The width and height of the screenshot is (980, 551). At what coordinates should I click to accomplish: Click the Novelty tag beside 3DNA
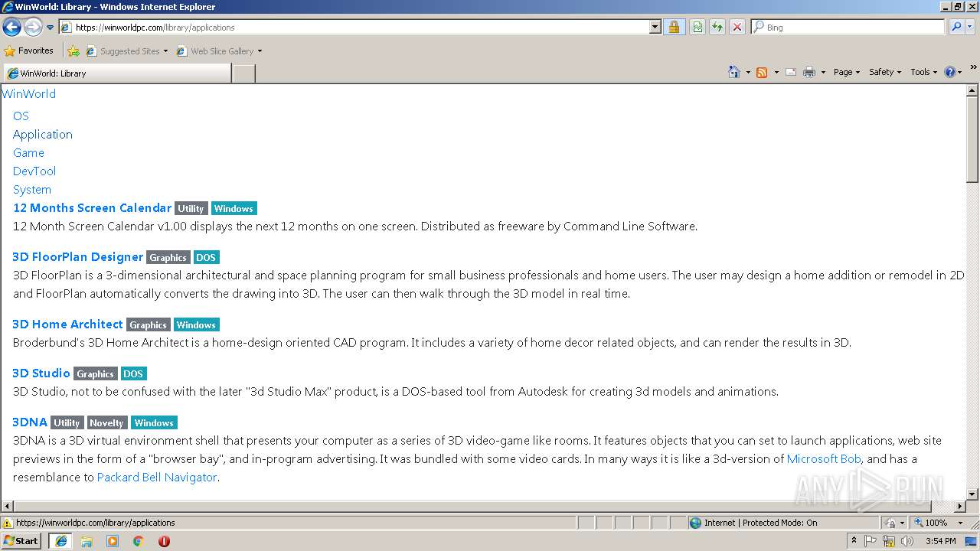click(x=106, y=422)
